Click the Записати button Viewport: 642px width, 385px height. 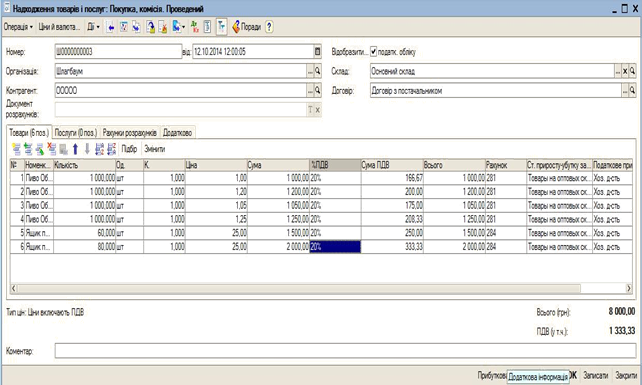click(596, 375)
